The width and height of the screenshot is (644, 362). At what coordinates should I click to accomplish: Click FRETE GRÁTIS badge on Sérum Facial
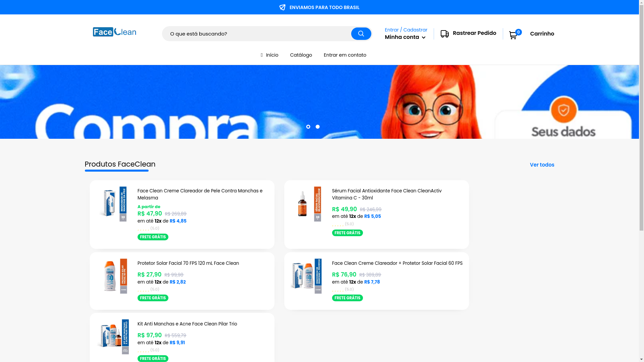pyautogui.click(x=347, y=233)
